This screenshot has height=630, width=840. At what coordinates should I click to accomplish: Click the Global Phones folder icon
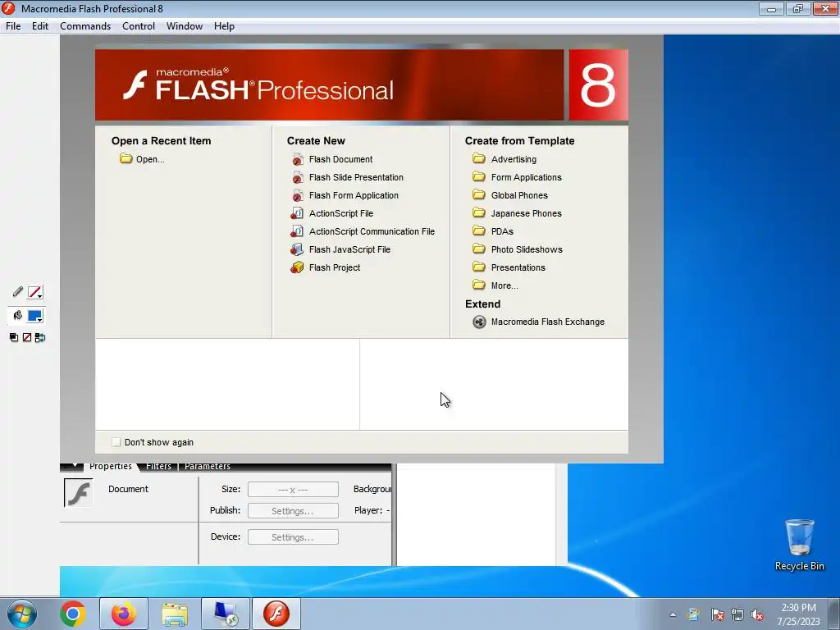pos(479,195)
